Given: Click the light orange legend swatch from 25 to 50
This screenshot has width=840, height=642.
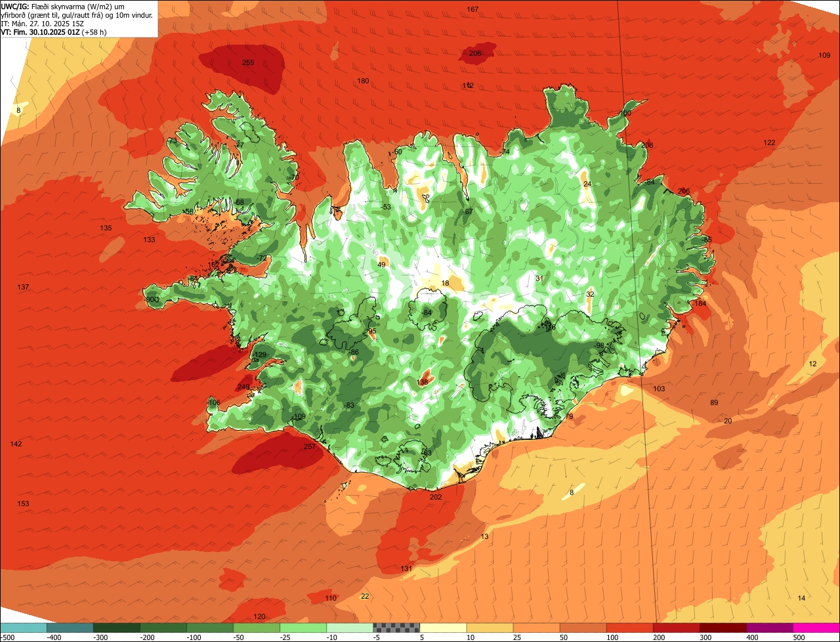Looking at the screenshot, I should coord(536,628).
